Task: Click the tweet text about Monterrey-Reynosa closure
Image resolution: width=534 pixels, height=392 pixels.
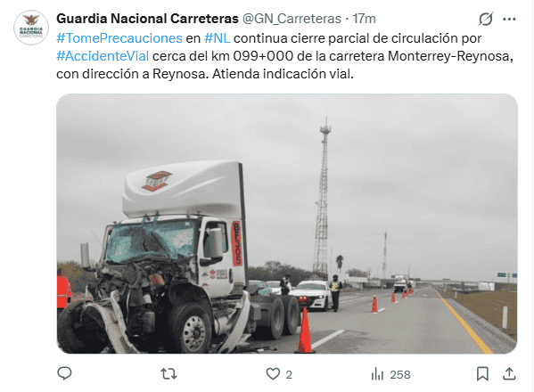Action: tap(284, 56)
